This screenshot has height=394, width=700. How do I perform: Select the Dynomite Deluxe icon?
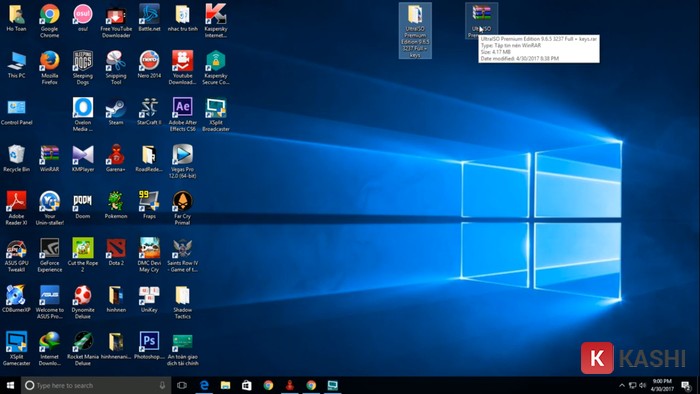pos(83,302)
